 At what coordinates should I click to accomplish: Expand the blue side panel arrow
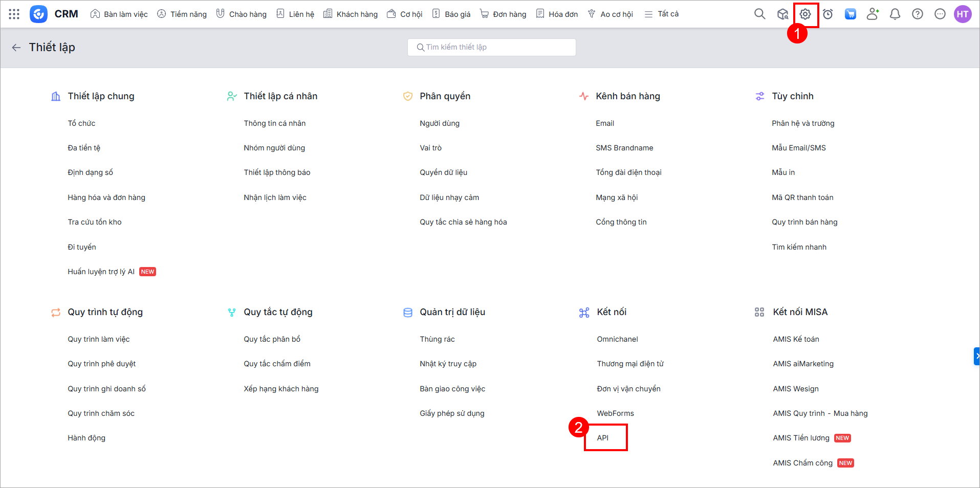(x=976, y=356)
